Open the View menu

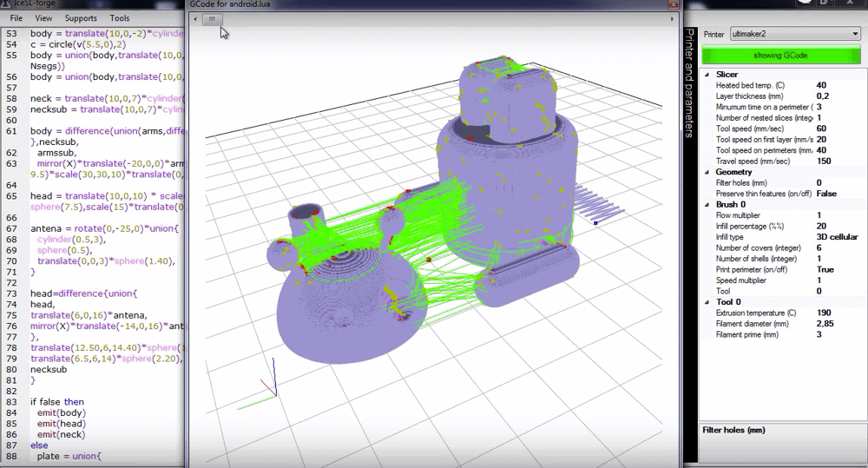pos(42,18)
